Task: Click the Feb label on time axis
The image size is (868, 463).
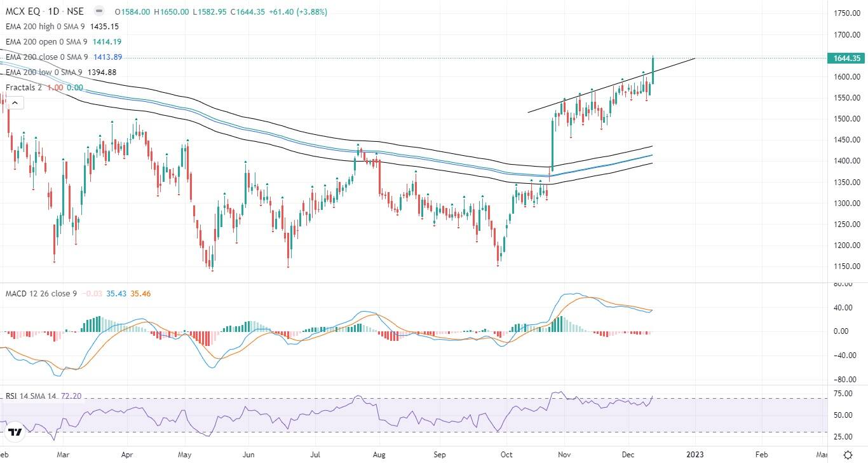Action: pos(761,455)
